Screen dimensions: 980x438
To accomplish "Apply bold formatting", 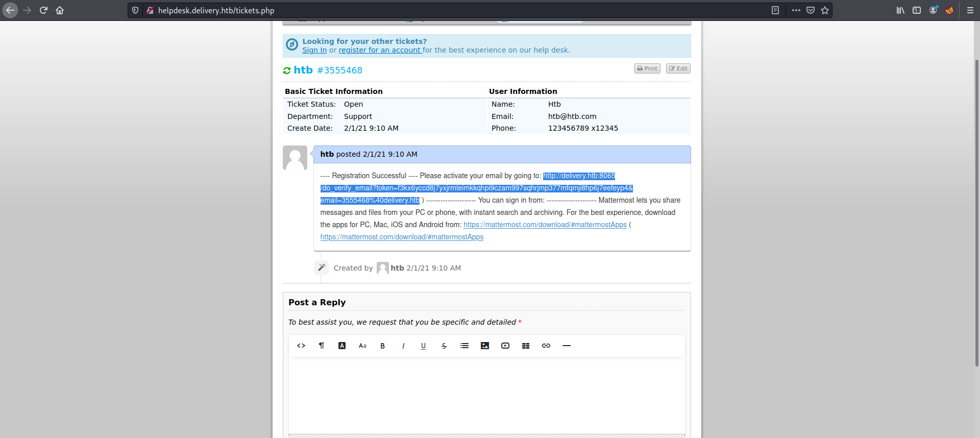I will (383, 346).
